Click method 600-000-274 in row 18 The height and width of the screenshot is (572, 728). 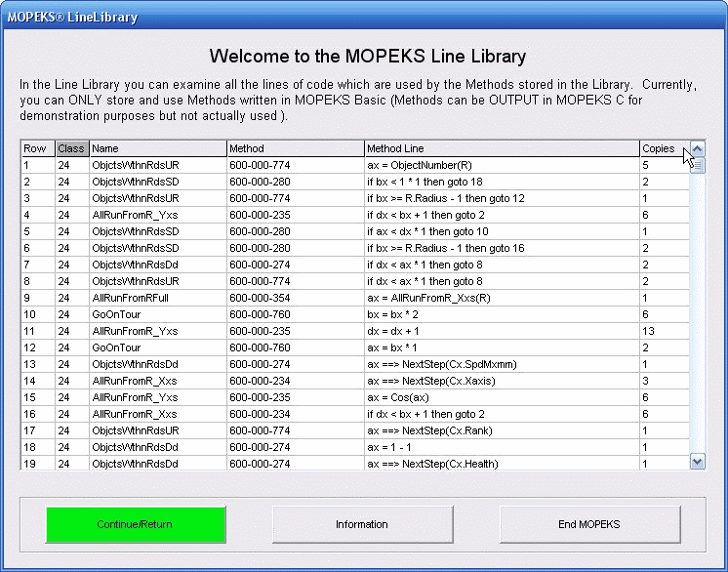pyautogui.click(x=296, y=448)
